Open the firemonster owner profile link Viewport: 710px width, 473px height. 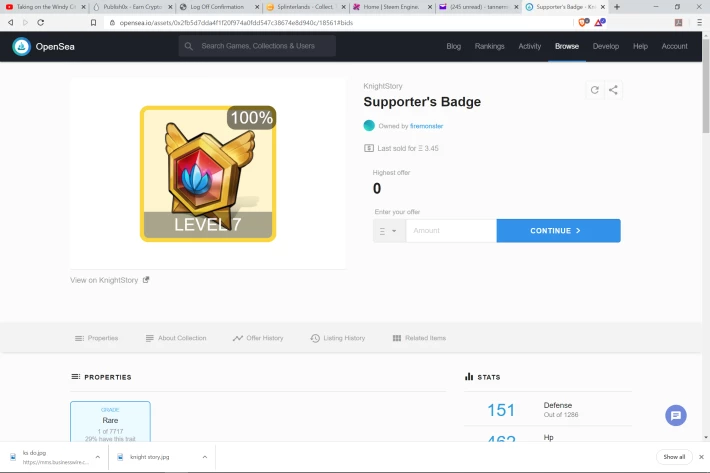pos(427,126)
